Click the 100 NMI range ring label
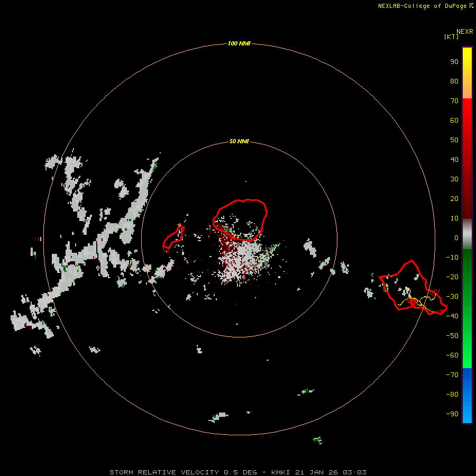Viewport: 476px width, 476px height. 239,44
